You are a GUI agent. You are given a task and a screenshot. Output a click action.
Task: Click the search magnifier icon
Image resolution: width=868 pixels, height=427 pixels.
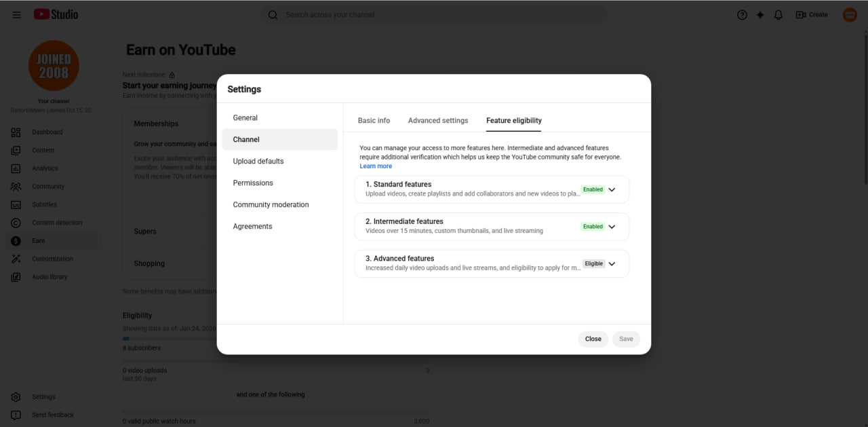click(273, 15)
